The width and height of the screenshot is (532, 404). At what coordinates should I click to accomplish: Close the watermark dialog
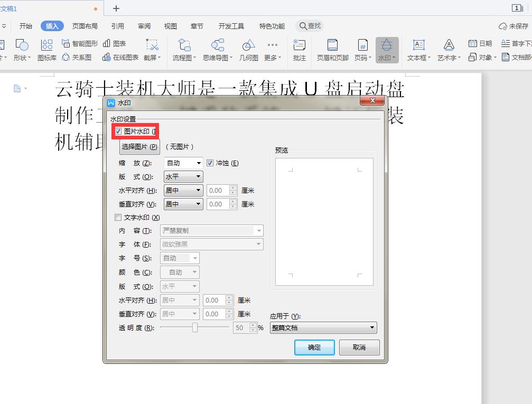[372, 100]
